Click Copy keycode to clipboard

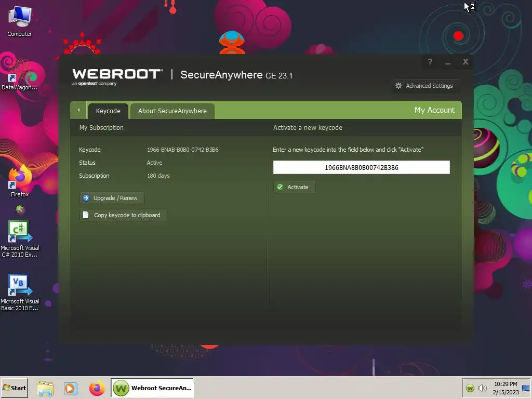point(123,215)
